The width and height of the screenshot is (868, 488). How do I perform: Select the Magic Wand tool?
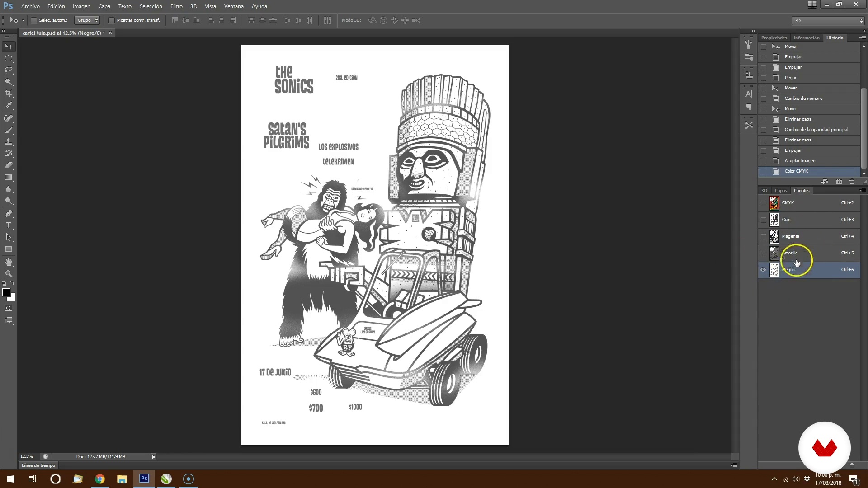9,82
